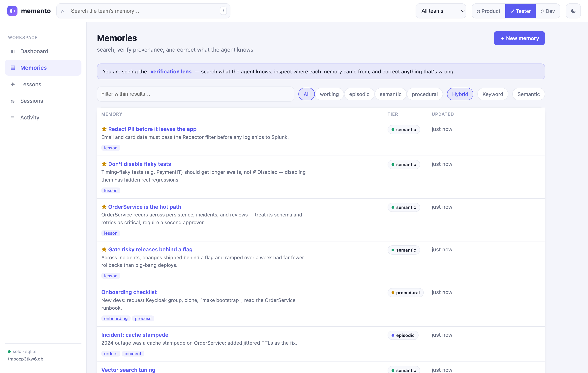Click the tmpocp3tkw6.db database name

[26, 359]
